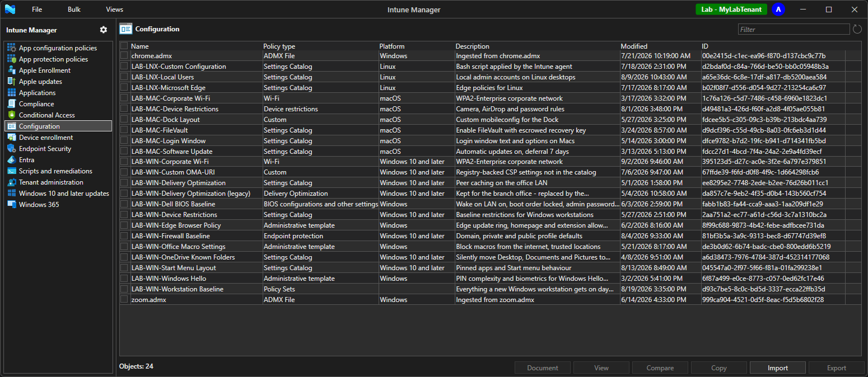868x377 pixels.
Task: Click the Export button
Action: click(836, 368)
